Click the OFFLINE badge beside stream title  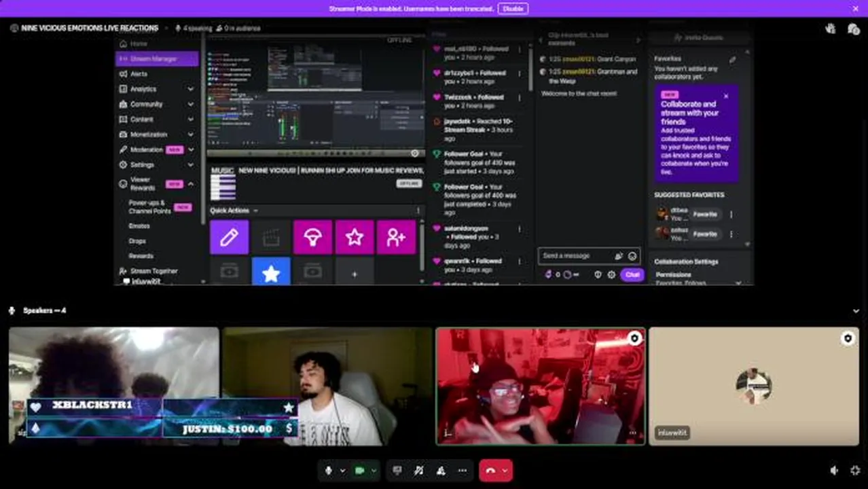pos(410,184)
